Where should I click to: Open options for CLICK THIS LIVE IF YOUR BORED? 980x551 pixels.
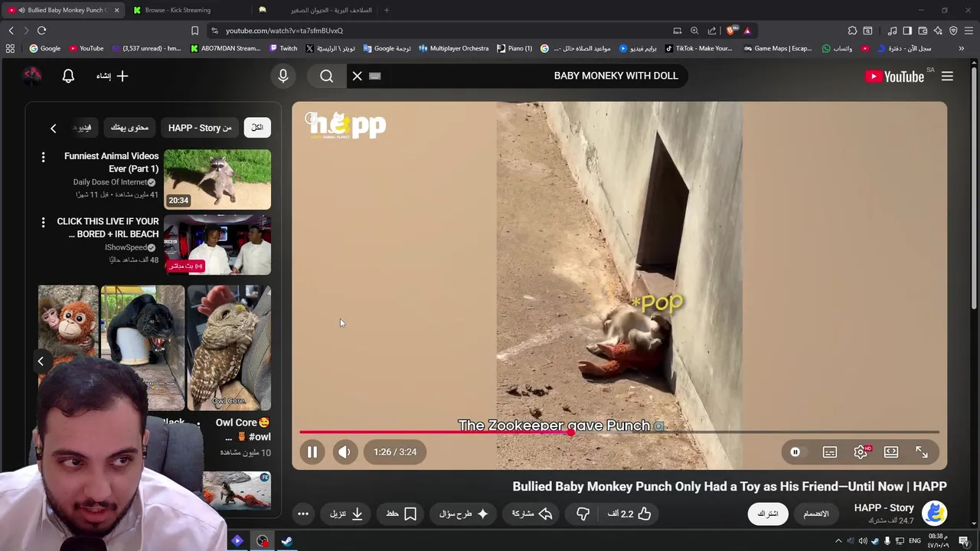coord(43,222)
